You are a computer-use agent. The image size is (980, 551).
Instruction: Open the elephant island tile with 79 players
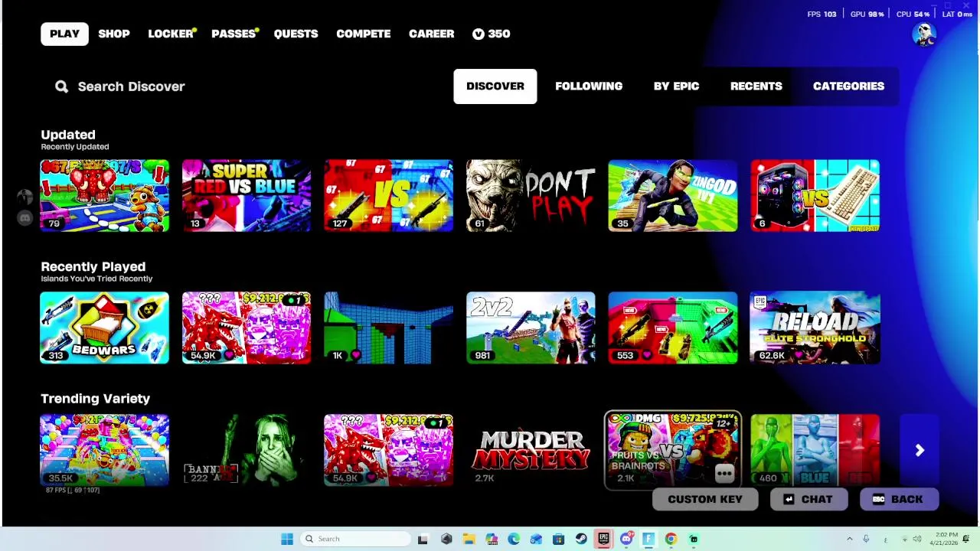tap(105, 195)
